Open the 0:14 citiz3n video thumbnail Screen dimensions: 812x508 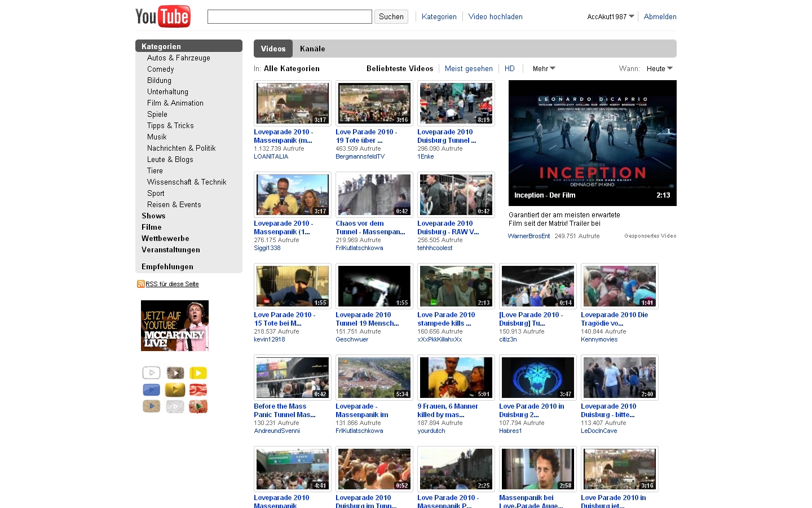[538, 286]
